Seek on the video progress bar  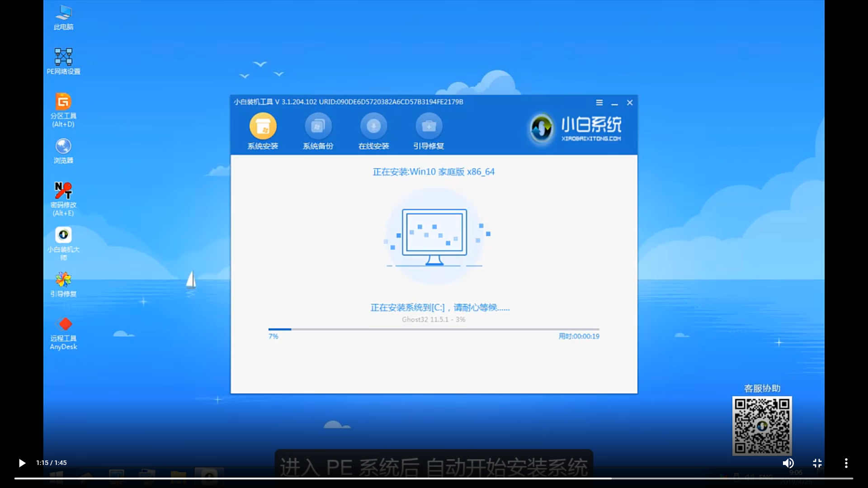point(433,478)
